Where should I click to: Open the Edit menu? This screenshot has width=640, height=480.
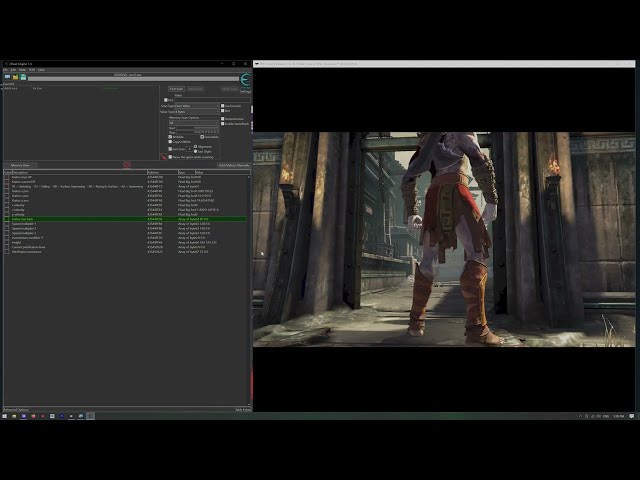coord(13,70)
